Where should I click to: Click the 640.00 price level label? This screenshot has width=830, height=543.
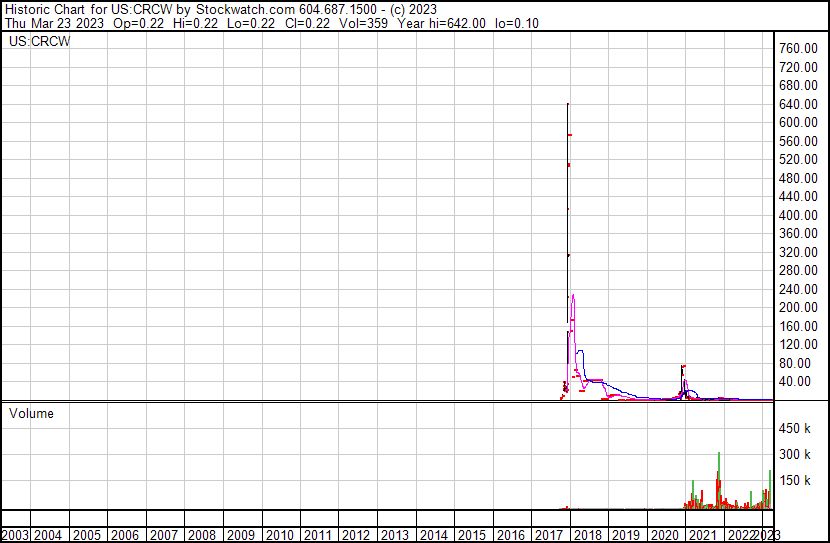coord(799,104)
